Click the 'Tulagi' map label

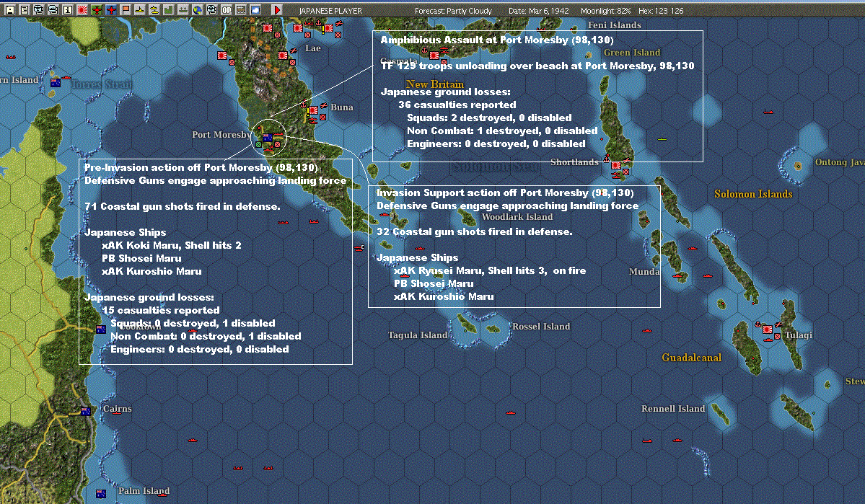click(x=798, y=335)
